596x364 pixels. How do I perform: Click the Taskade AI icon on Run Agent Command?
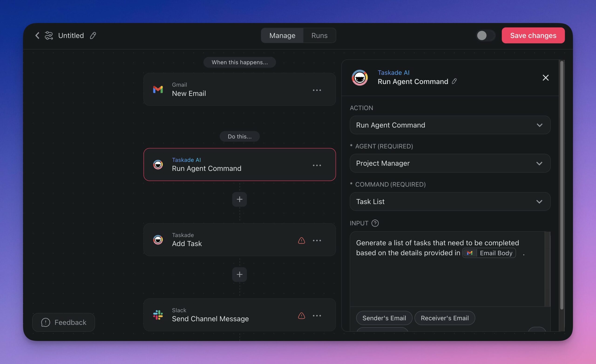(158, 165)
